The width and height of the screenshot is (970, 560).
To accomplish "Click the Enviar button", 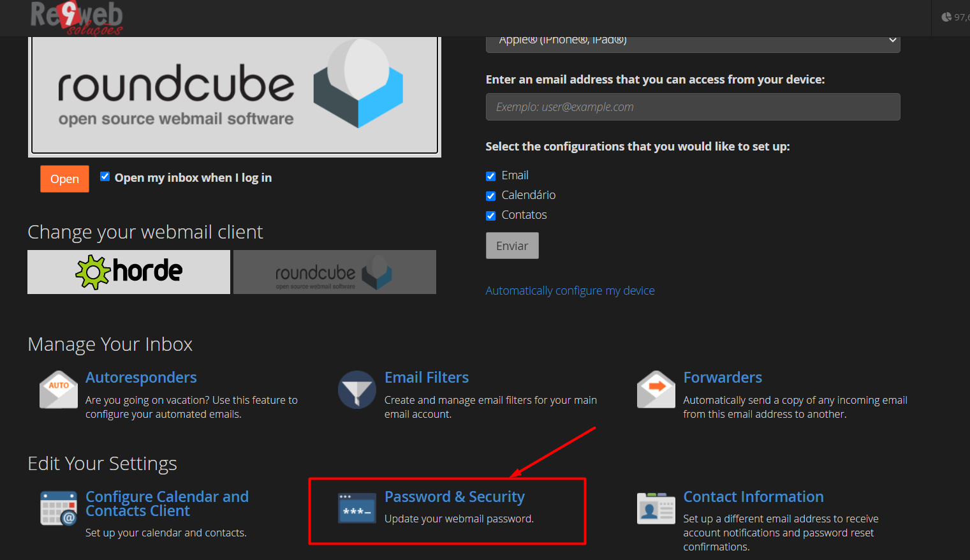I will [x=512, y=246].
